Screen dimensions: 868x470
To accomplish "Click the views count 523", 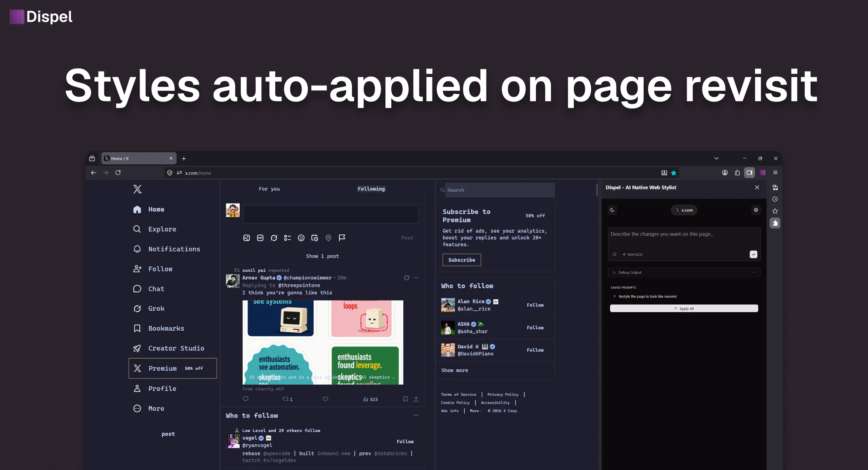I will 370,399.
